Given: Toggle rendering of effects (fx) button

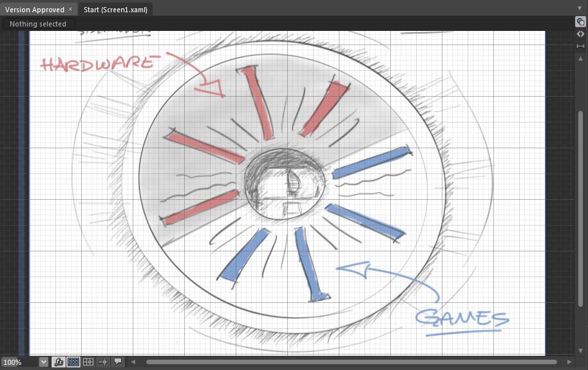Looking at the screenshot, I should [x=59, y=362].
